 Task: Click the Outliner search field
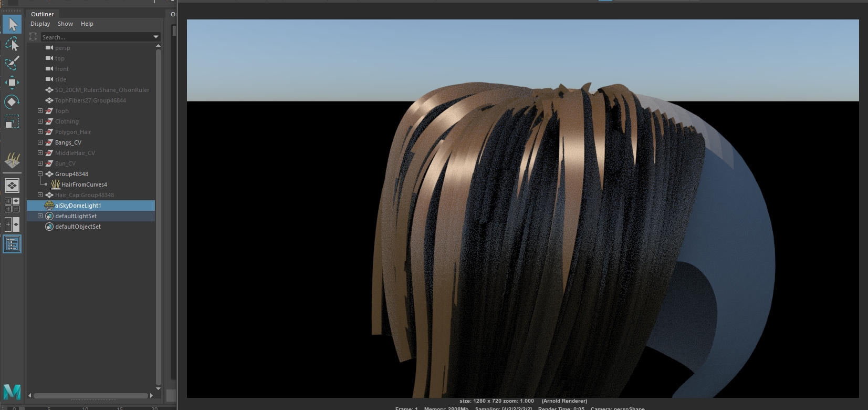click(x=95, y=37)
